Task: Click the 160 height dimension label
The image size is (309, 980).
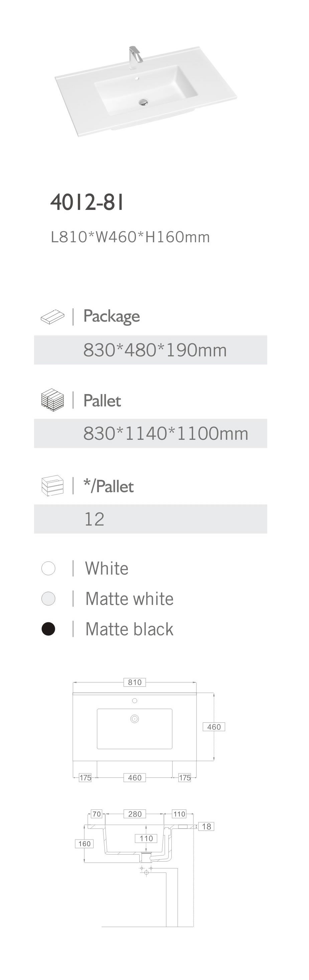Action: click(x=84, y=844)
